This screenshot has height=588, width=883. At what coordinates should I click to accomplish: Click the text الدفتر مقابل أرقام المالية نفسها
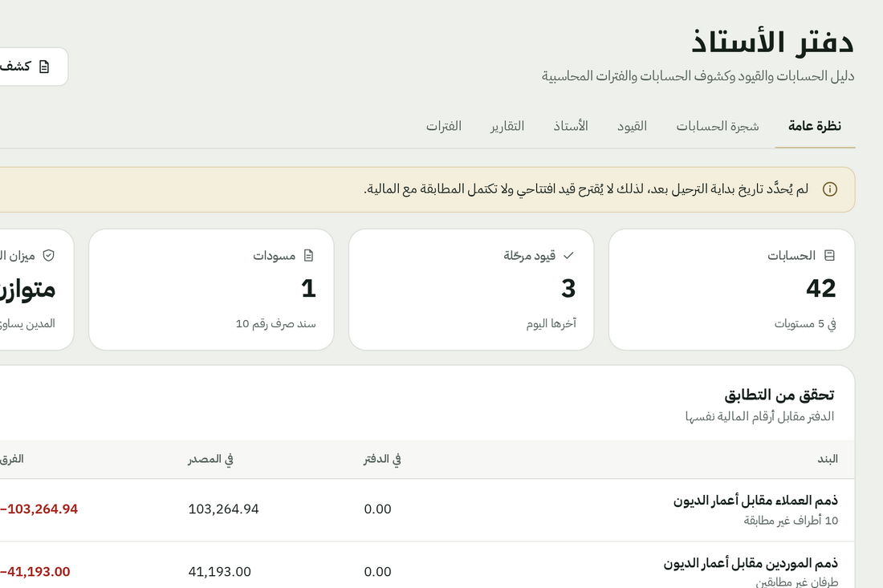click(759, 417)
